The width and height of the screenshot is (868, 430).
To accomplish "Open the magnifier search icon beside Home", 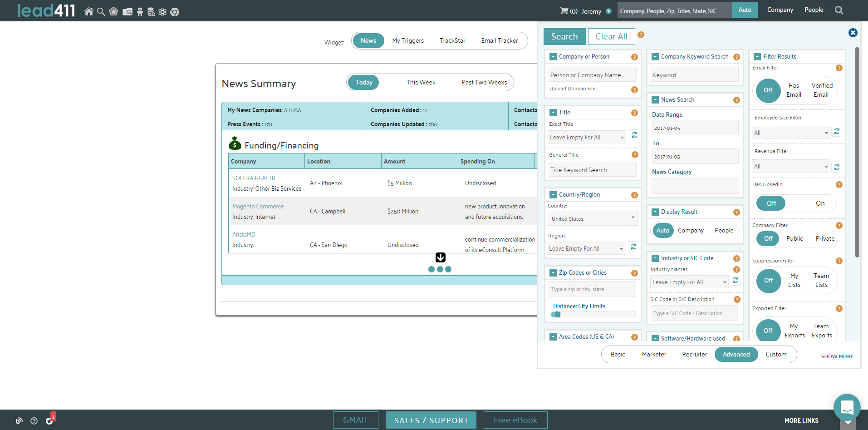I will click(101, 11).
